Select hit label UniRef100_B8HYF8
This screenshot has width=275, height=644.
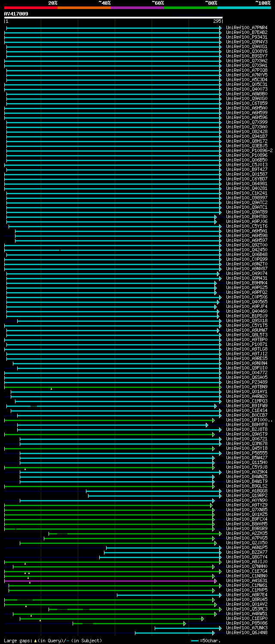247,424
